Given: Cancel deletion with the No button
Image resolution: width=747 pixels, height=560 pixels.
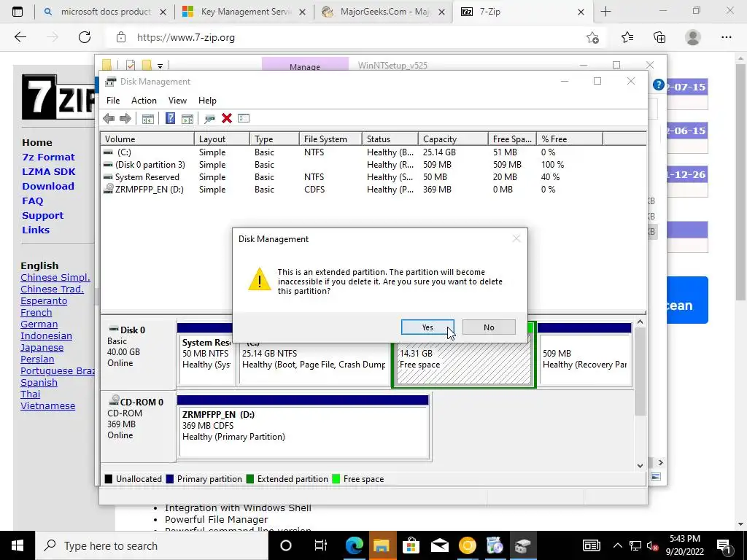Looking at the screenshot, I should (x=489, y=327).
